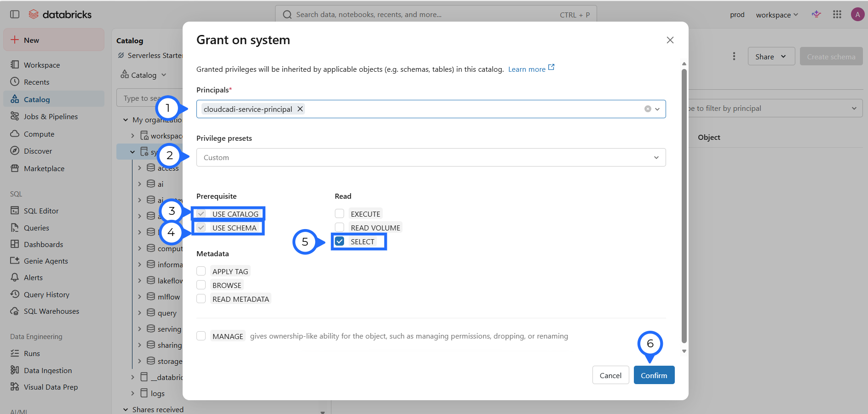Confirm the grant
Viewport: 868px width, 414px height.
(654, 375)
